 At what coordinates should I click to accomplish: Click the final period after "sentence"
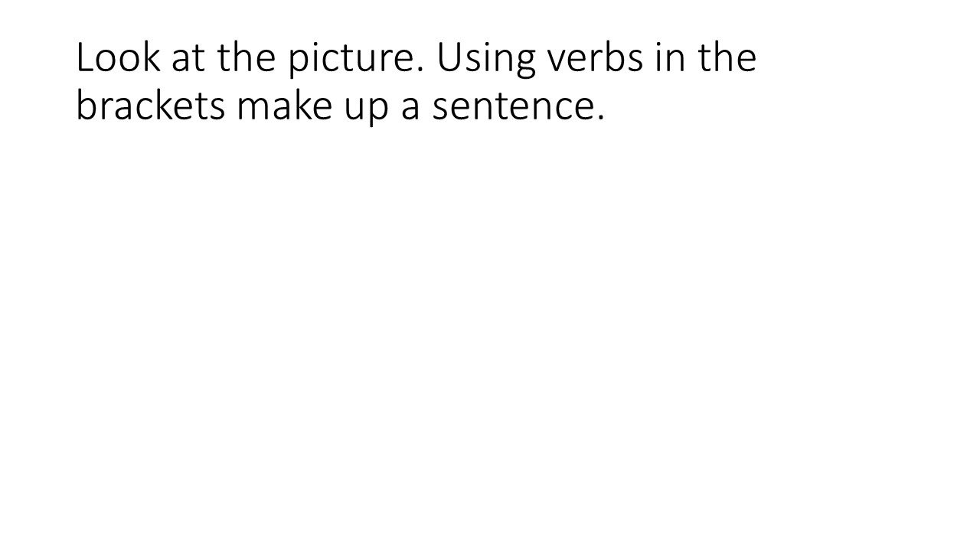point(599,119)
